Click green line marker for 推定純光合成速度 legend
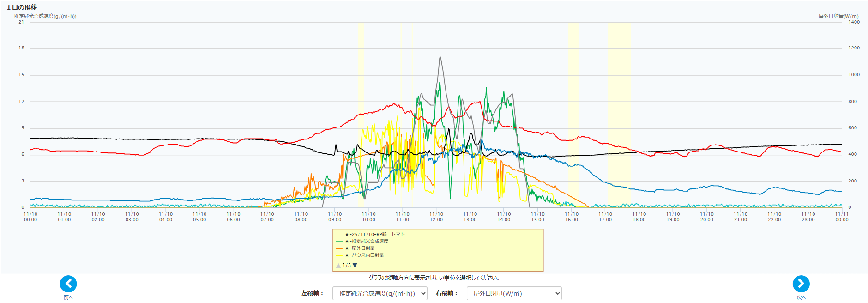The width and height of the screenshot is (868, 303). [x=339, y=242]
